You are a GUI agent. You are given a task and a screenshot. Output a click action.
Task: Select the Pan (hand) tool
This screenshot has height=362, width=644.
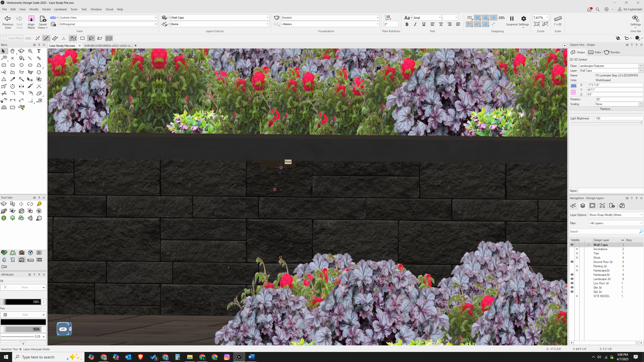click(x=12, y=51)
